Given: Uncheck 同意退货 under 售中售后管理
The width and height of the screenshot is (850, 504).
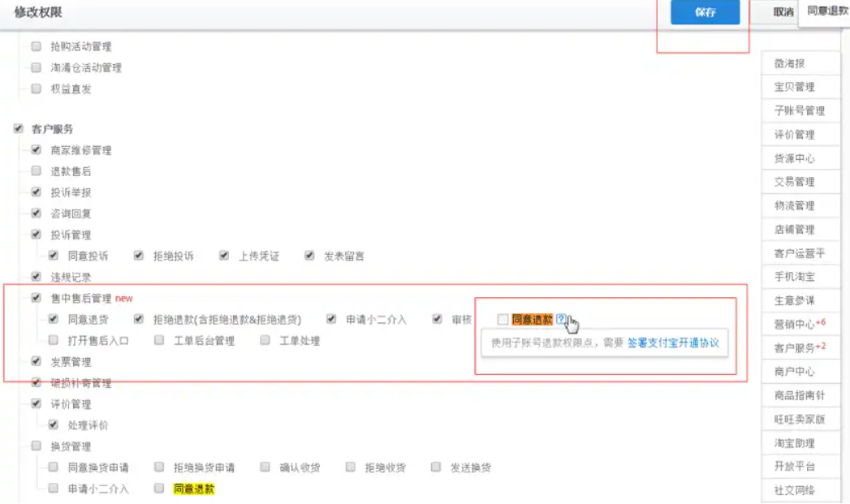Looking at the screenshot, I should coord(54,320).
